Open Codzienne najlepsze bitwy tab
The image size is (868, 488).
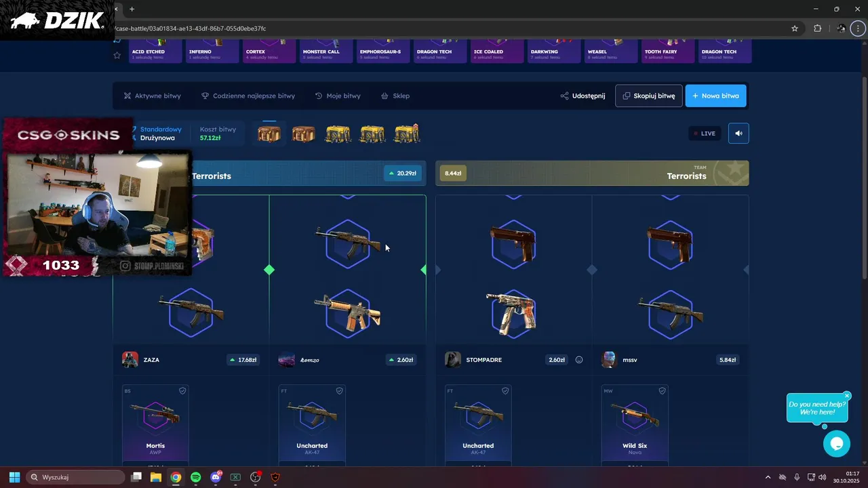click(248, 96)
